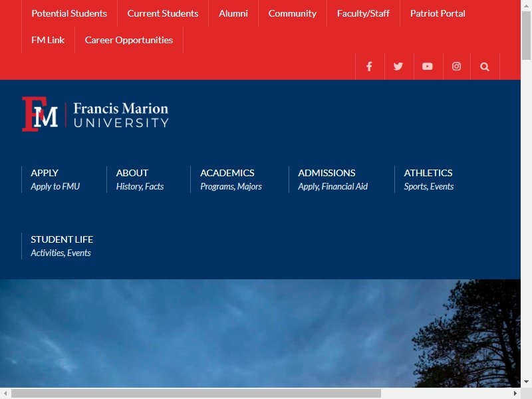Click the horizontal scrollbar thumb
532x399 pixels.
point(196,393)
